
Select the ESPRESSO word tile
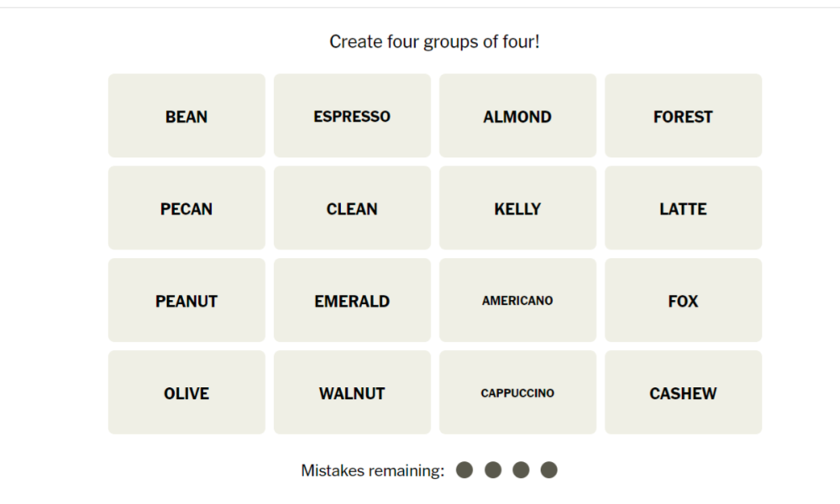[x=352, y=116]
